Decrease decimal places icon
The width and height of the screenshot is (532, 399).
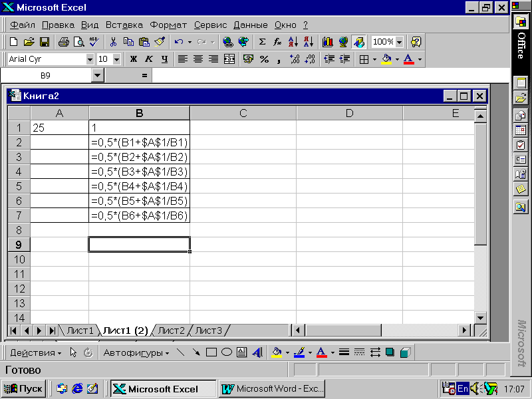(310, 59)
